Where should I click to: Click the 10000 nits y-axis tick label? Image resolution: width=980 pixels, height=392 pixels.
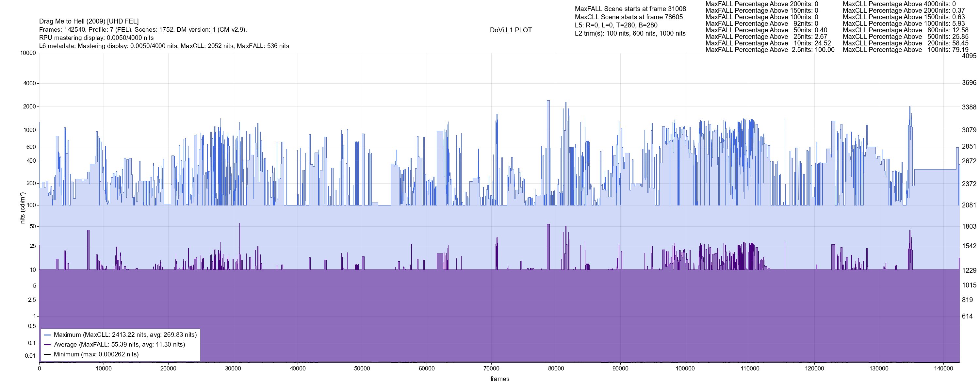[28, 53]
